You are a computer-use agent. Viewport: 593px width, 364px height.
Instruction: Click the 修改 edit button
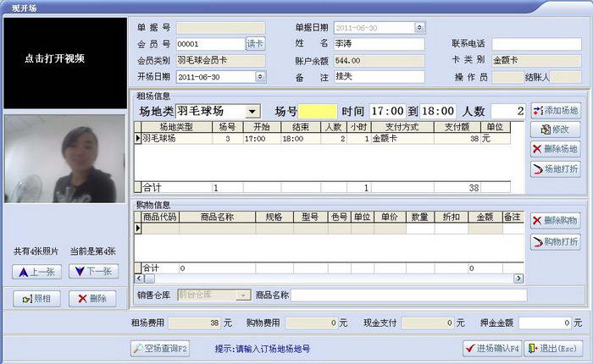(556, 130)
